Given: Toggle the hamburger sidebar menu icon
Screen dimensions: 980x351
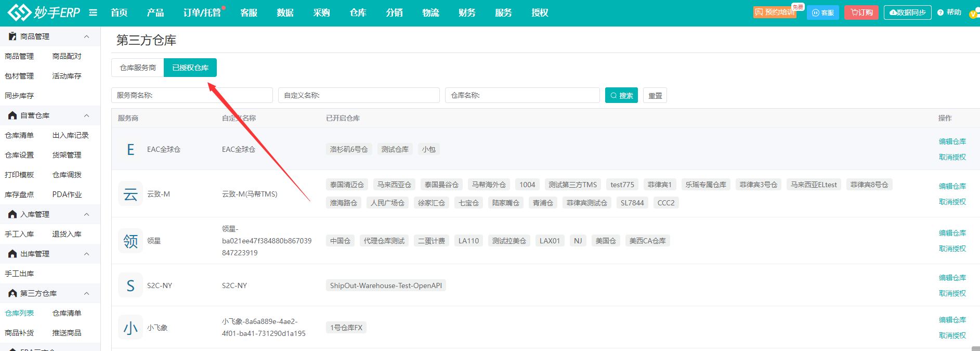Looking at the screenshot, I should [x=93, y=12].
